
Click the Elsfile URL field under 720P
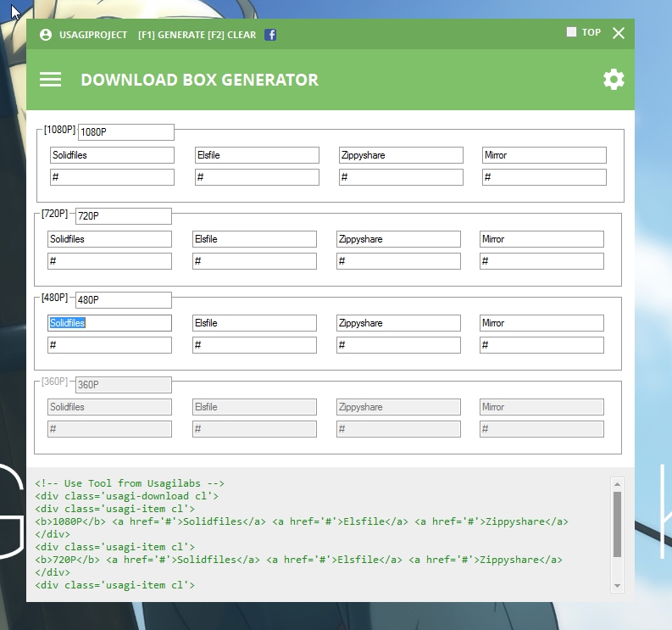tap(254, 261)
